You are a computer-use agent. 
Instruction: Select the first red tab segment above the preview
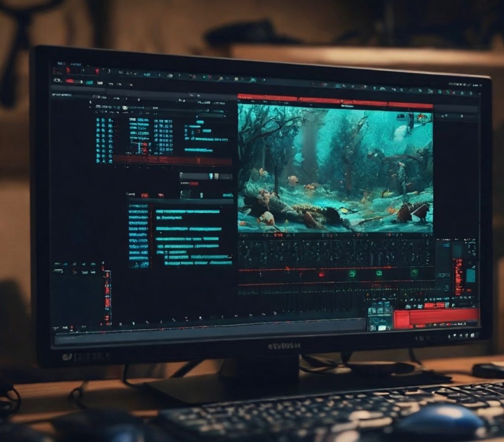267,97
